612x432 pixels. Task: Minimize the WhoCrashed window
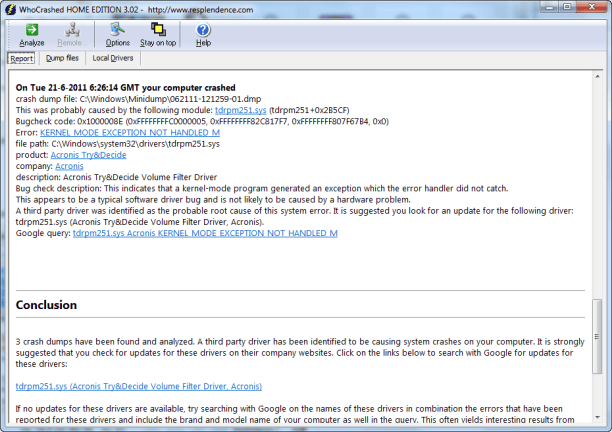click(x=550, y=7)
